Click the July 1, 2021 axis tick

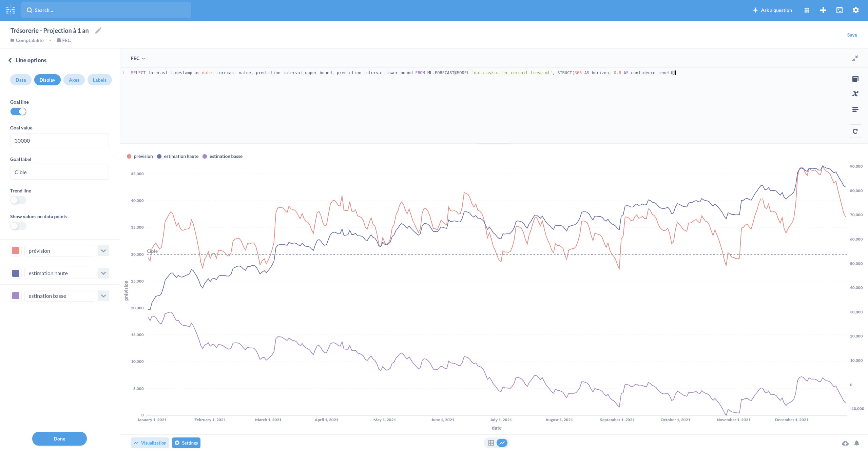(x=501, y=420)
